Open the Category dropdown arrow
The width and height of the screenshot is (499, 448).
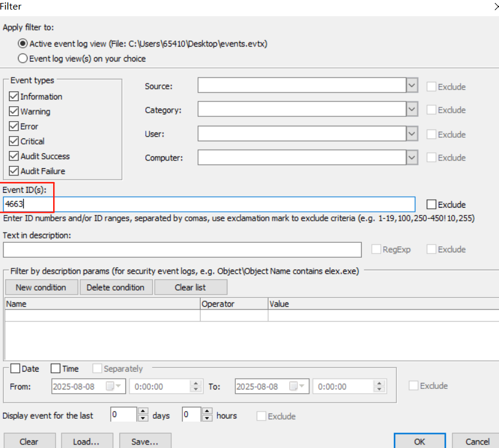(412, 110)
